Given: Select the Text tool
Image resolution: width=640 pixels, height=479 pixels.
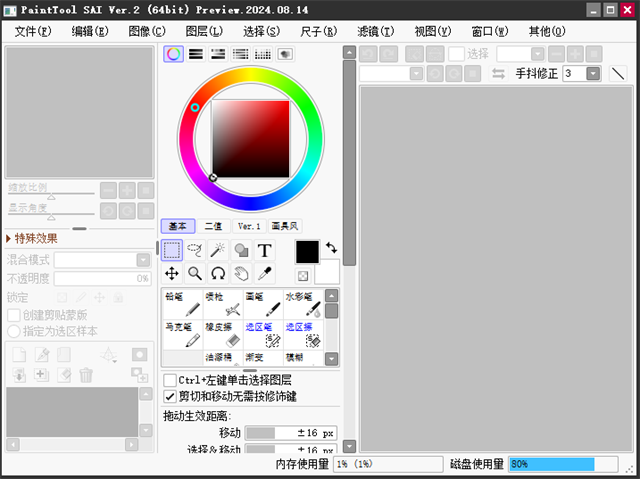Looking at the screenshot, I should [x=264, y=250].
